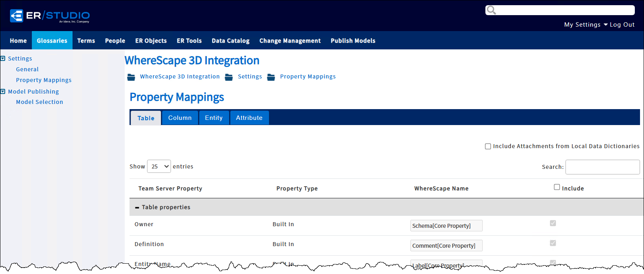Click folder icon beside Settings breadcrumb

[229, 77]
